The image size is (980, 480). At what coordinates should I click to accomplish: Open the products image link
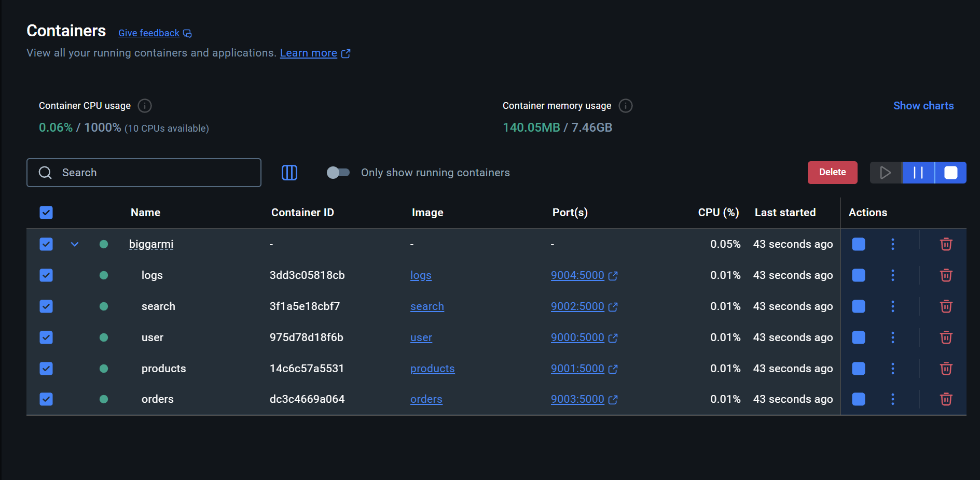click(x=432, y=369)
